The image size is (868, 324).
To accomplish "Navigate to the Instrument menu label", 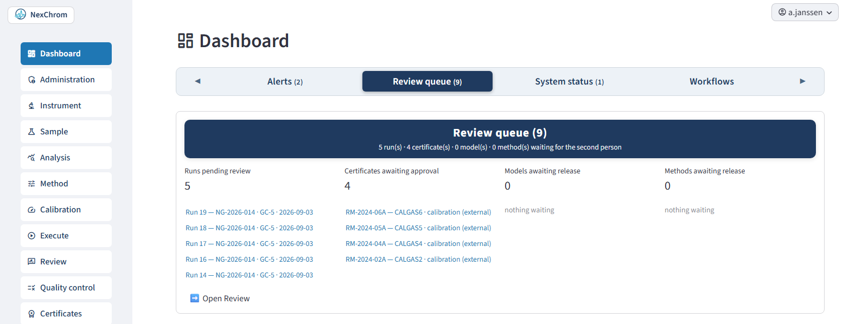I will pos(61,106).
